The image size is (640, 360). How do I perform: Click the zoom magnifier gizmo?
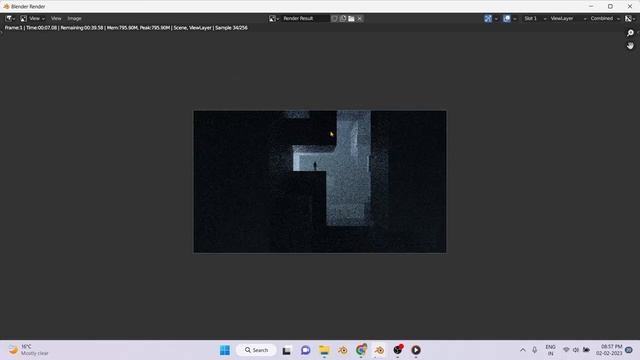pos(630,33)
